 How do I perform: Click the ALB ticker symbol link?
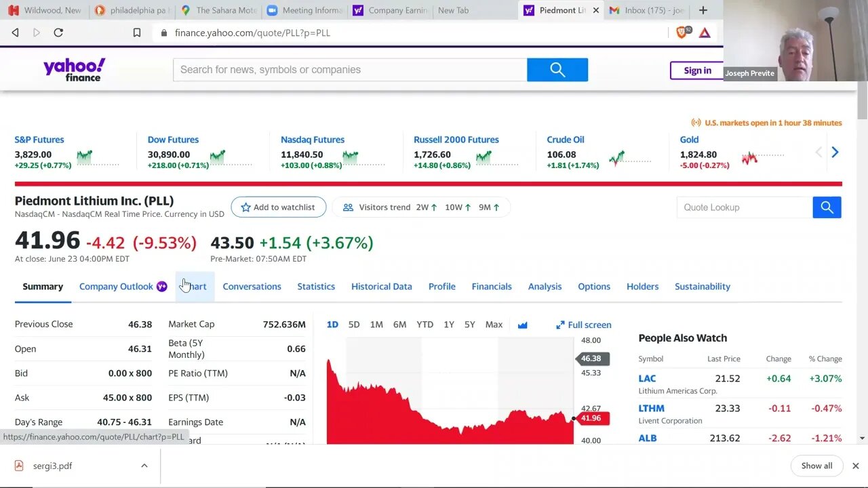click(x=648, y=438)
